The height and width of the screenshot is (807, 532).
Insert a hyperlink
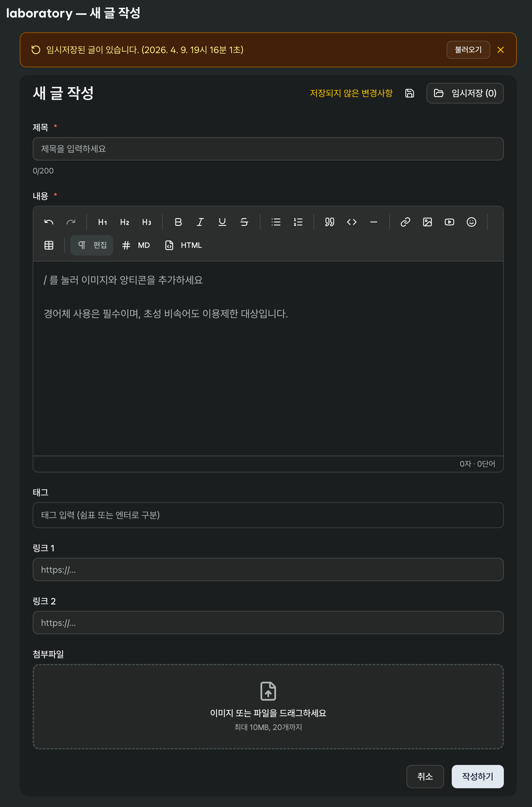coord(405,222)
